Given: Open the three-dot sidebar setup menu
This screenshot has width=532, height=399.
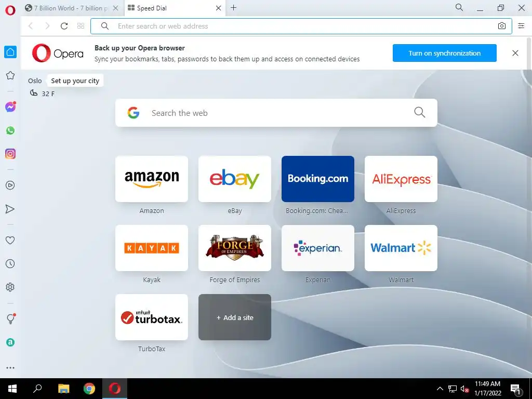Looking at the screenshot, I should click(x=10, y=368).
